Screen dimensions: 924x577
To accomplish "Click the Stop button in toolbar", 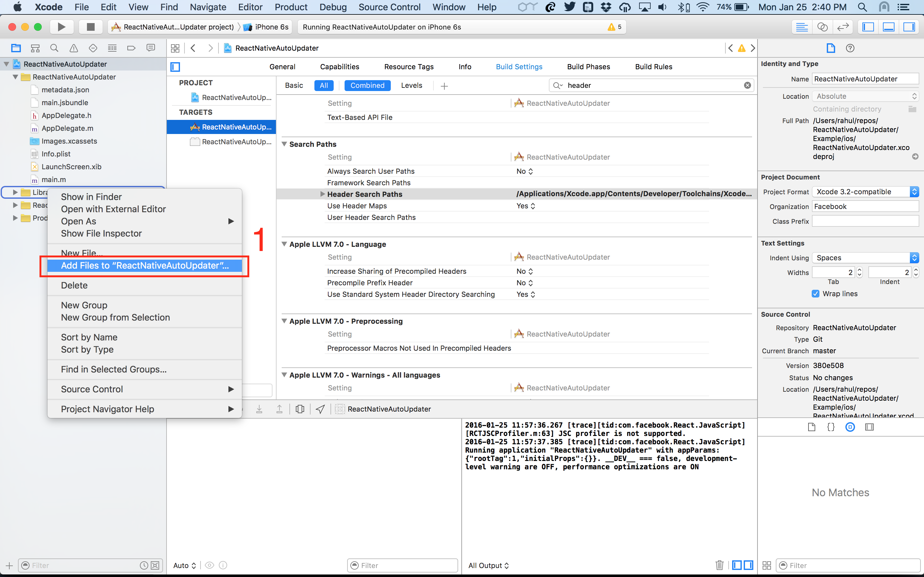I will pos(90,27).
